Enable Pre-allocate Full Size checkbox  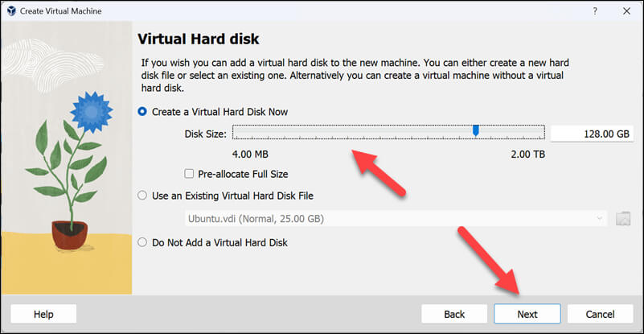tap(189, 174)
